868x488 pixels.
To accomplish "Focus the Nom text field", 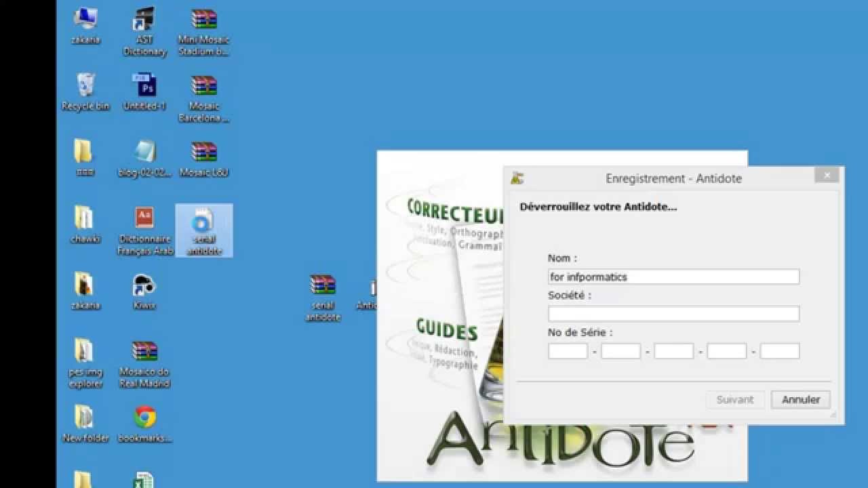I will pos(673,277).
